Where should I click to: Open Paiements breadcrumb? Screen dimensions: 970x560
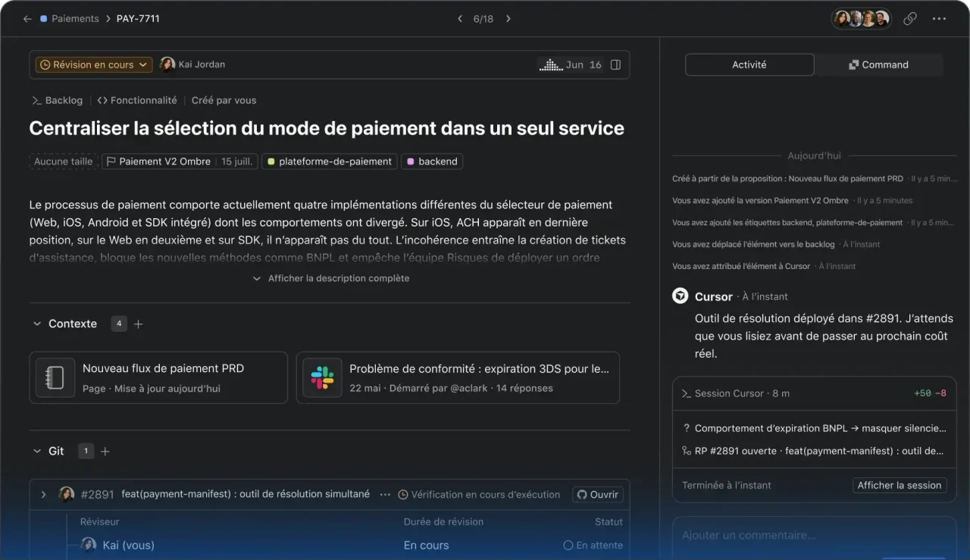69,19
